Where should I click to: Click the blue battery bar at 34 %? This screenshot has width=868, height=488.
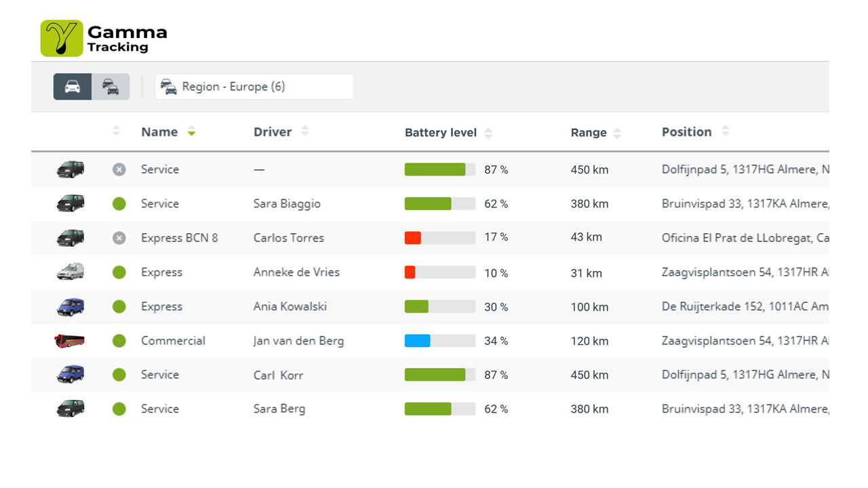pyautogui.click(x=418, y=340)
